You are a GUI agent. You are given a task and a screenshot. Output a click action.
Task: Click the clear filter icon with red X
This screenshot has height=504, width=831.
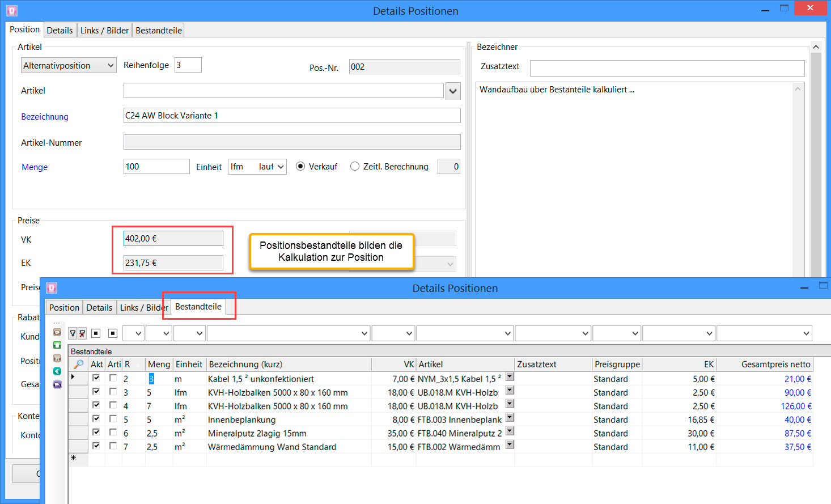pyautogui.click(x=82, y=333)
